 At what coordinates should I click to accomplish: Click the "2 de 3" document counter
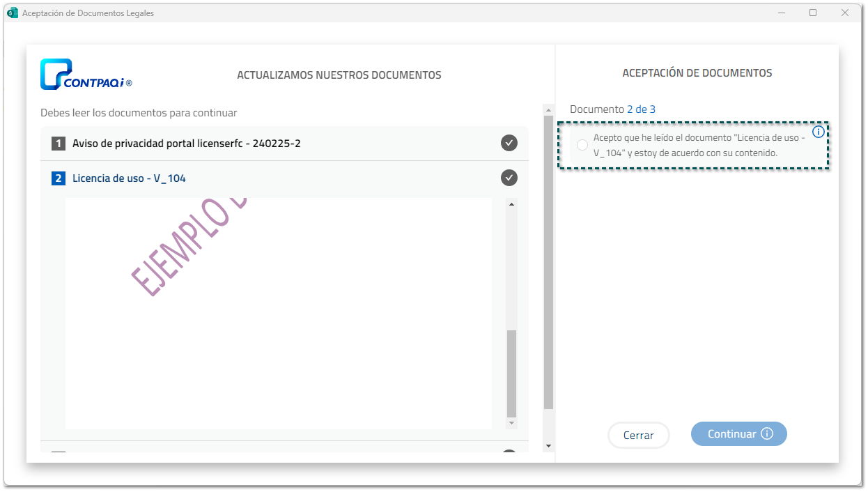[x=641, y=109]
